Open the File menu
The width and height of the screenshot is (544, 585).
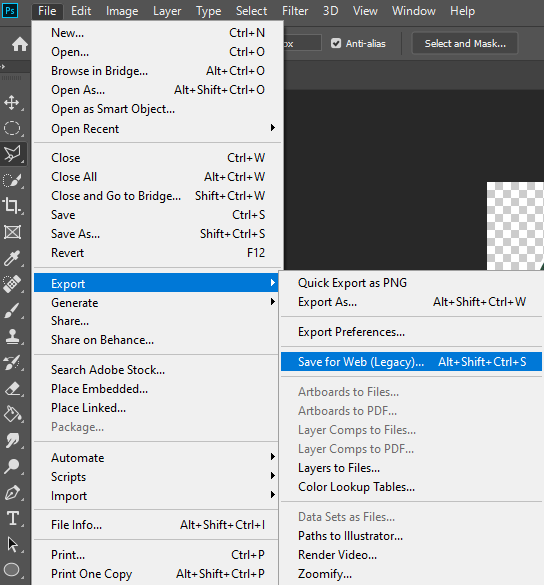(47, 11)
